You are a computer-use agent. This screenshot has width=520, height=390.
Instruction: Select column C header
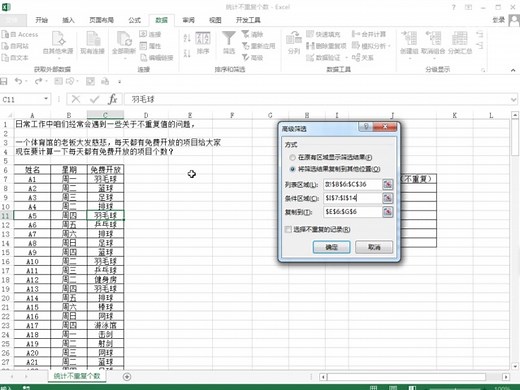(105, 115)
